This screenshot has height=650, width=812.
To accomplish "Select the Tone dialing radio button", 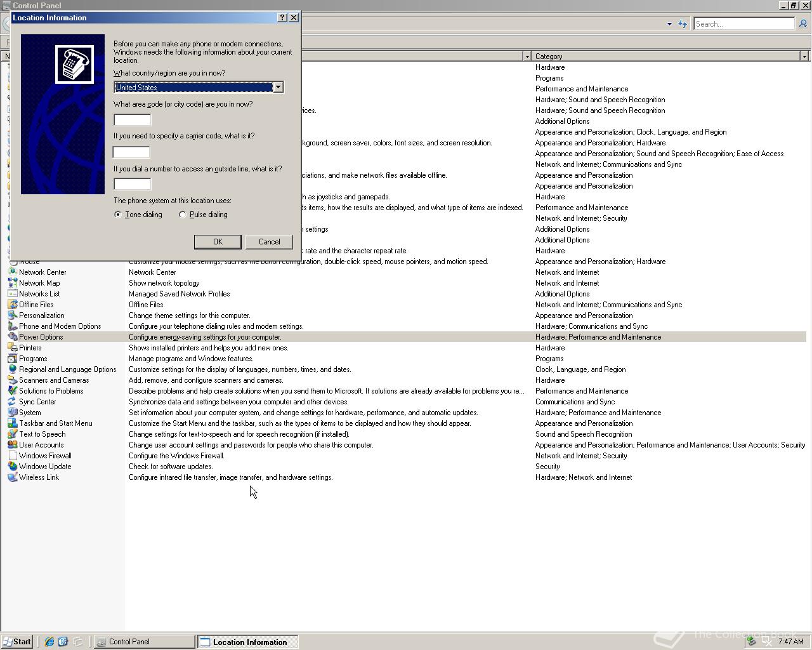I will pyautogui.click(x=118, y=215).
